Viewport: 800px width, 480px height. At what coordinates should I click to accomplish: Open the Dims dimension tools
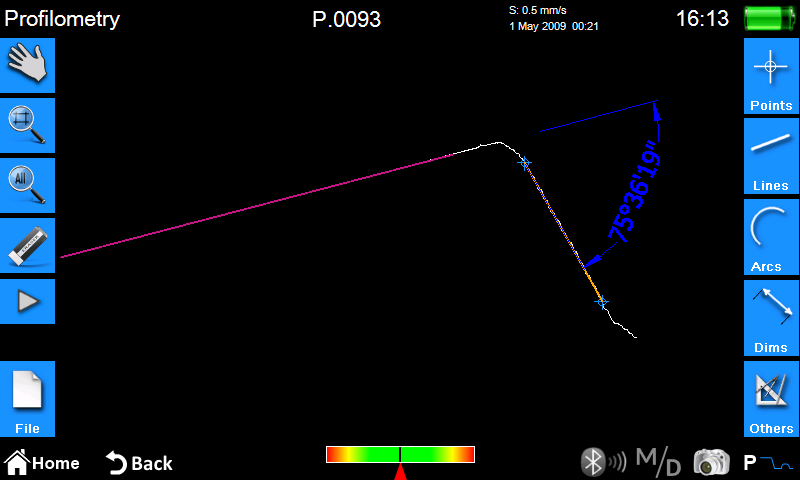pyautogui.click(x=771, y=318)
